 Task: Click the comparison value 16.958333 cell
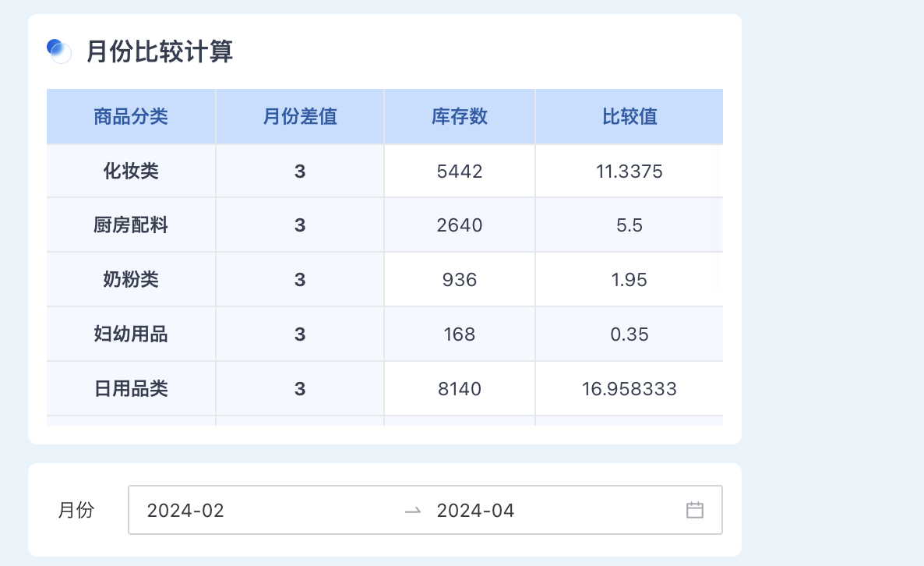pos(629,388)
